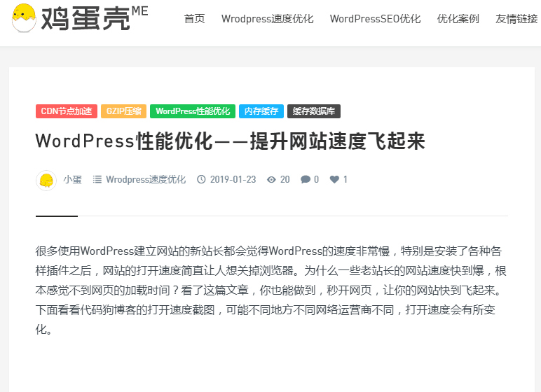The width and height of the screenshot is (541, 392).
Task: Open 友情链接 navigation item
Action: [517, 19]
